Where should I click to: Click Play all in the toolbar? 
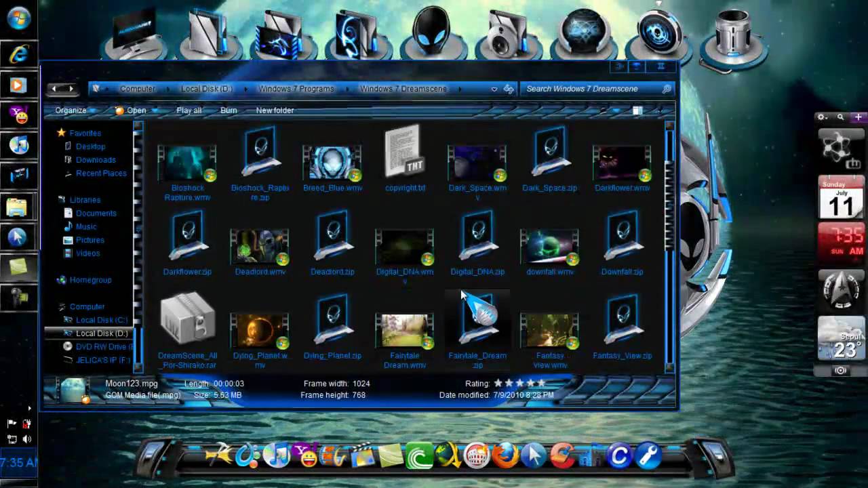pyautogui.click(x=189, y=110)
